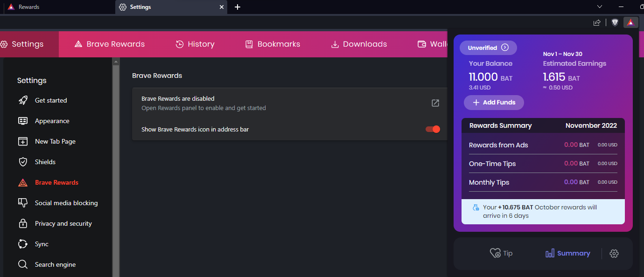Screen dimensions: 644x277
Task: Click the Your Balance label
Action: click(490, 63)
